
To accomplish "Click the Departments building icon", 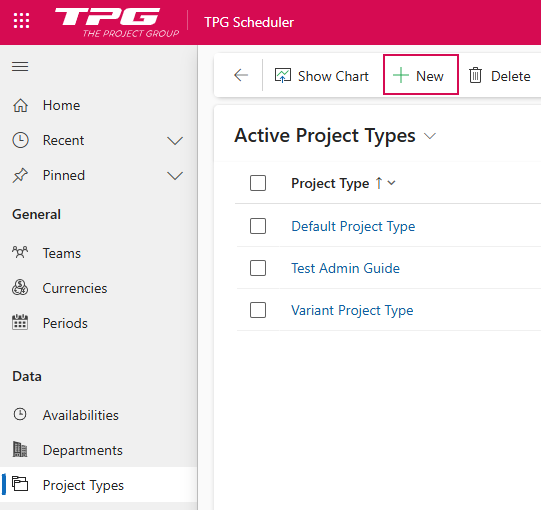I will point(20,449).
